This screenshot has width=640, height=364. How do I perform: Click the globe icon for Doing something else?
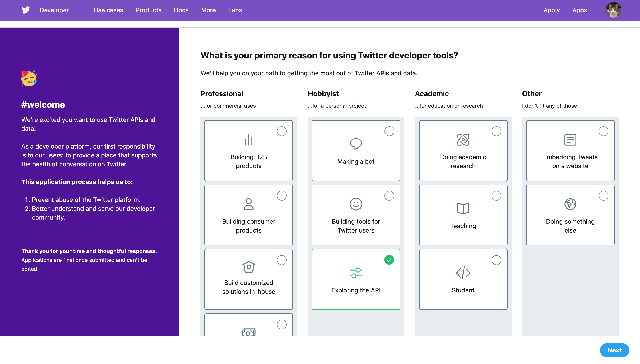pyautogui.click(x=570, y=204)
